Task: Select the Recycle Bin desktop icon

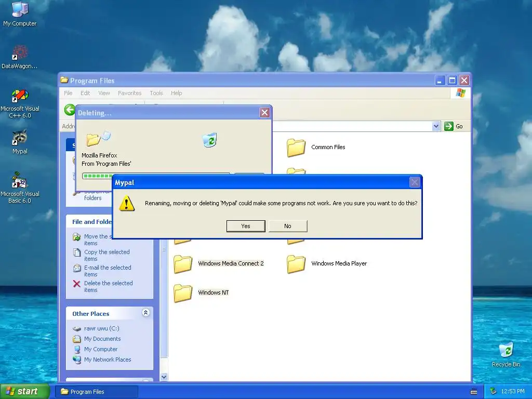Action: pyautogui.click(x=506, y=354)
